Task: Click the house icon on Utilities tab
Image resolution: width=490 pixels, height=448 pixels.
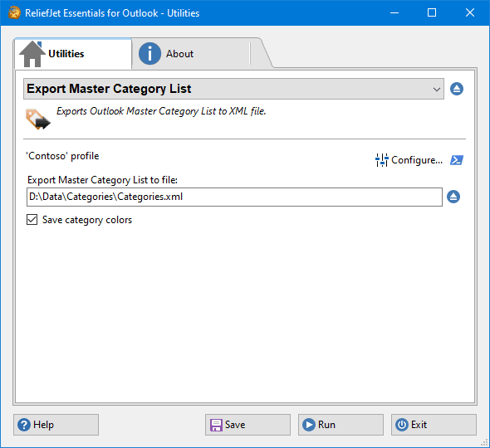Action: pos(32,54)
